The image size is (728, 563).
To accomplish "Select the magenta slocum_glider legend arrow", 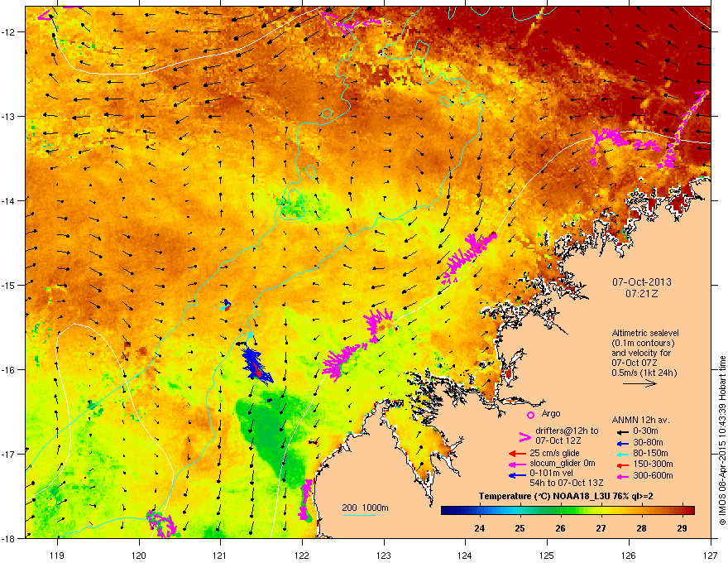I will click(x=517, y=464).
